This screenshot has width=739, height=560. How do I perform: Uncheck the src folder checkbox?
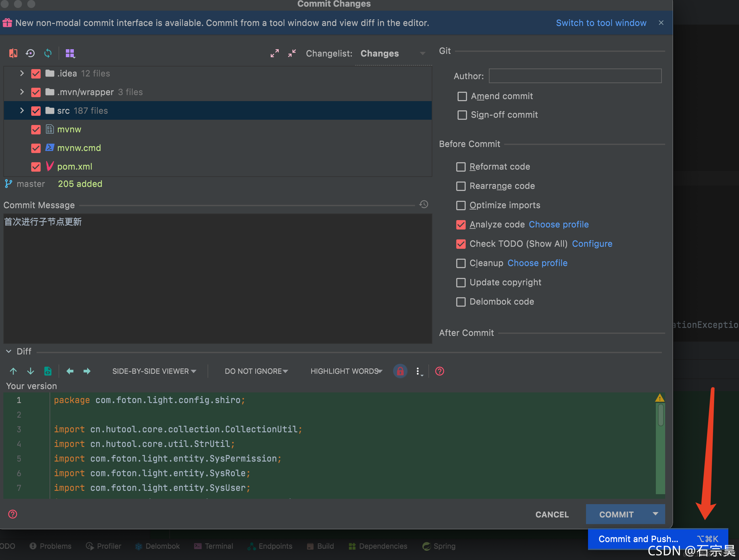pyautogui.click(x=36, y=111)
